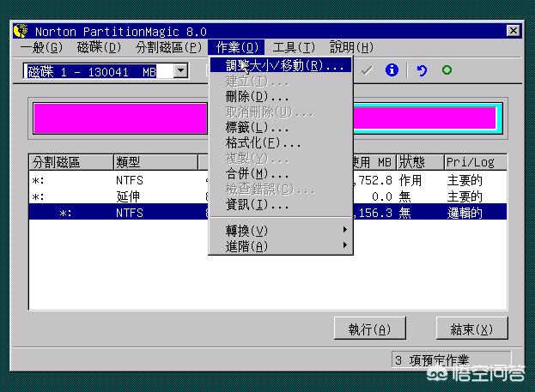Screen dimensions: 535x392
Task: Open the 工具(T) menu
Action: click(294, 47)
